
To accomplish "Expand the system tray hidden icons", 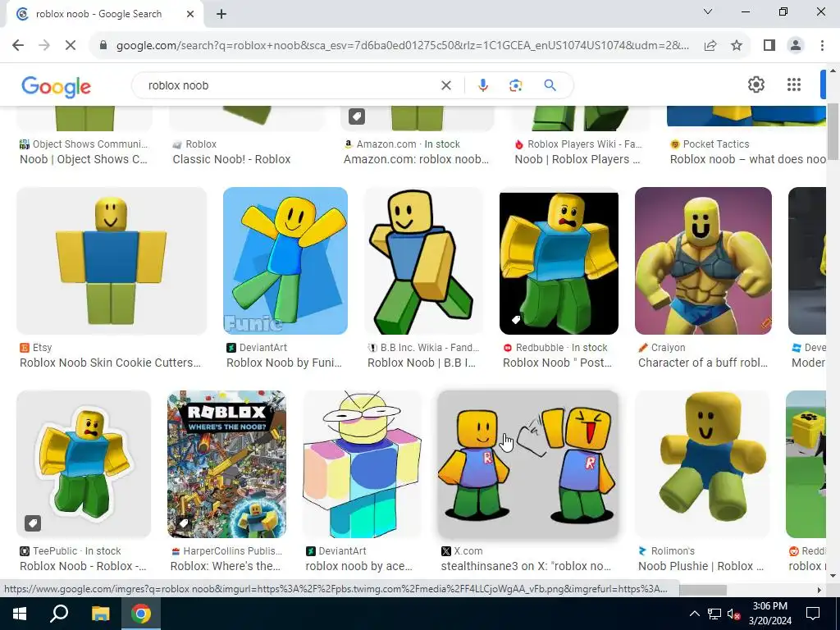I will 694,614.
